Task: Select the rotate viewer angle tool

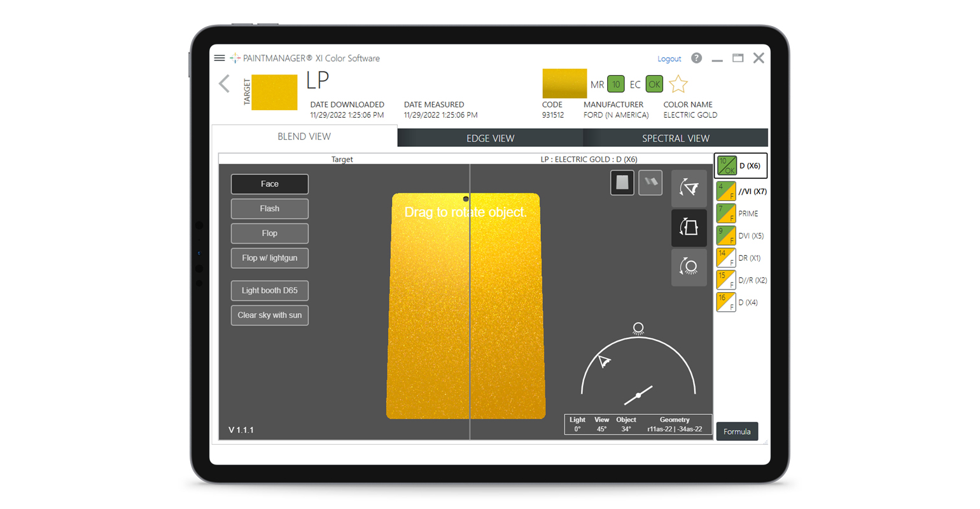Action: point(689,188)
